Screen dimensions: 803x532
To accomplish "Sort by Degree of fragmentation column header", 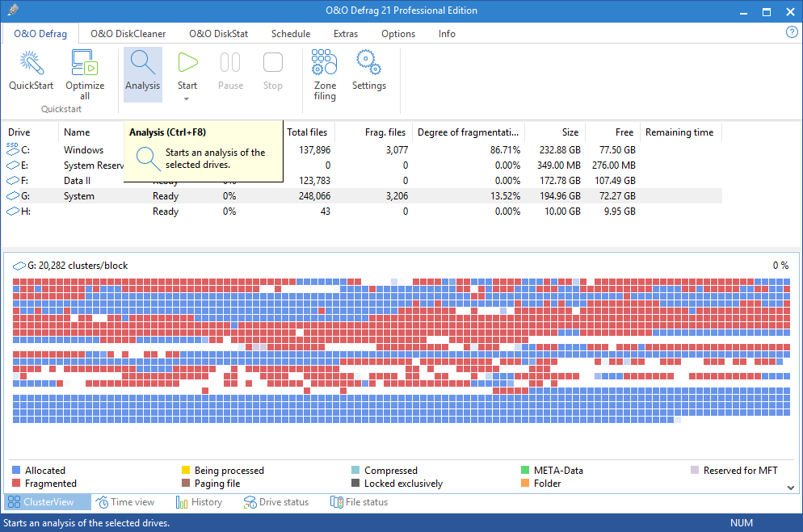I will [468, 132].
